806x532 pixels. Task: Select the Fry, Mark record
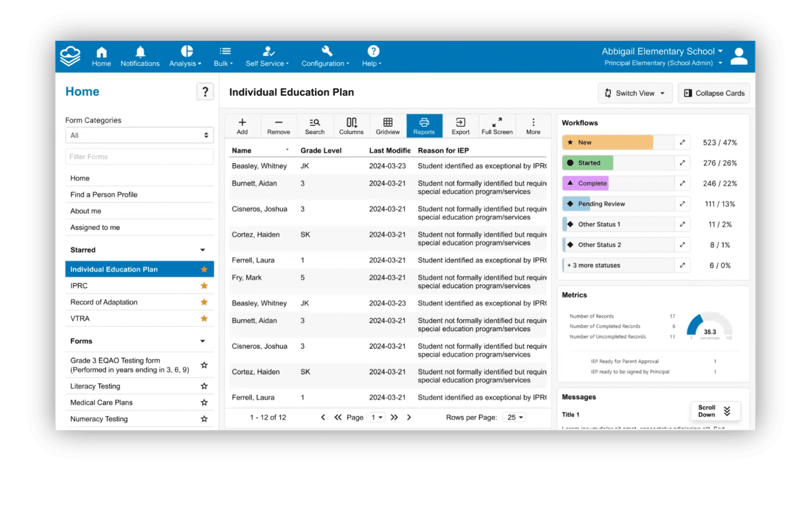tap(388, 282)
